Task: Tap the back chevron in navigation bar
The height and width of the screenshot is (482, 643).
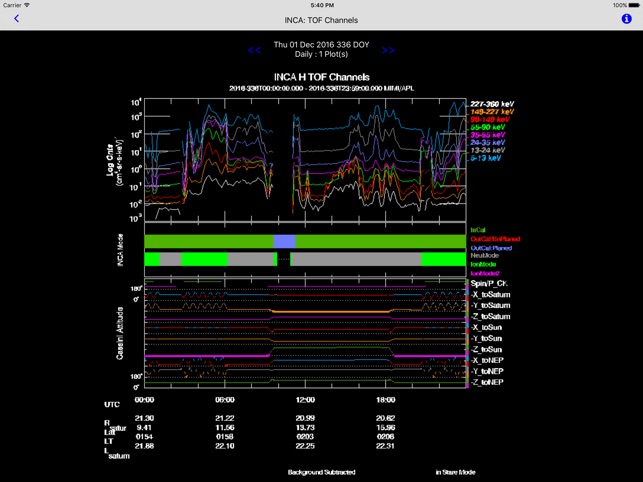Action: click(x=16, y=19)
